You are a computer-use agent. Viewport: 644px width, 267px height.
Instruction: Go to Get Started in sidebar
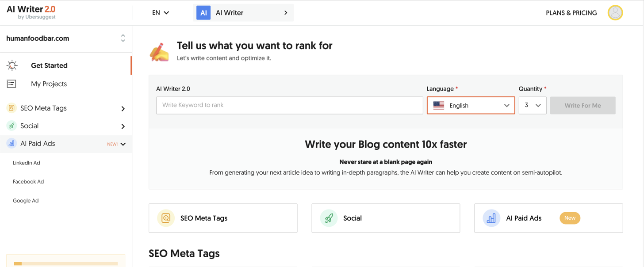click(49, 65)
